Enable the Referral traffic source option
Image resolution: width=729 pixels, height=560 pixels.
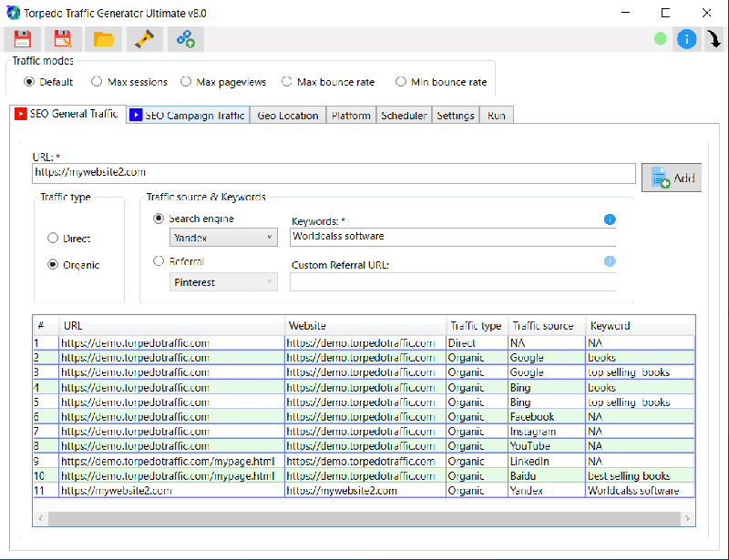(159, 261)
